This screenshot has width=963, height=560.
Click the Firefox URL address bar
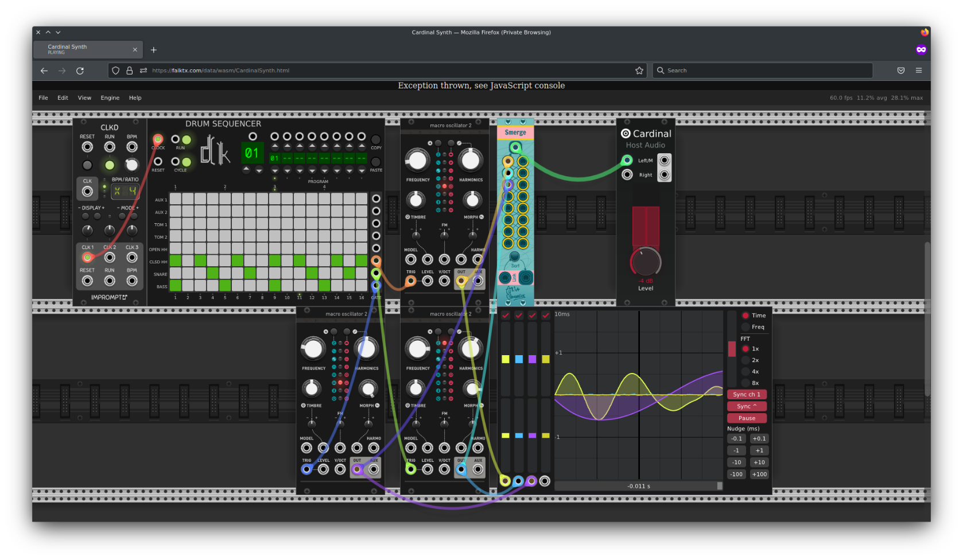(378, 71)
